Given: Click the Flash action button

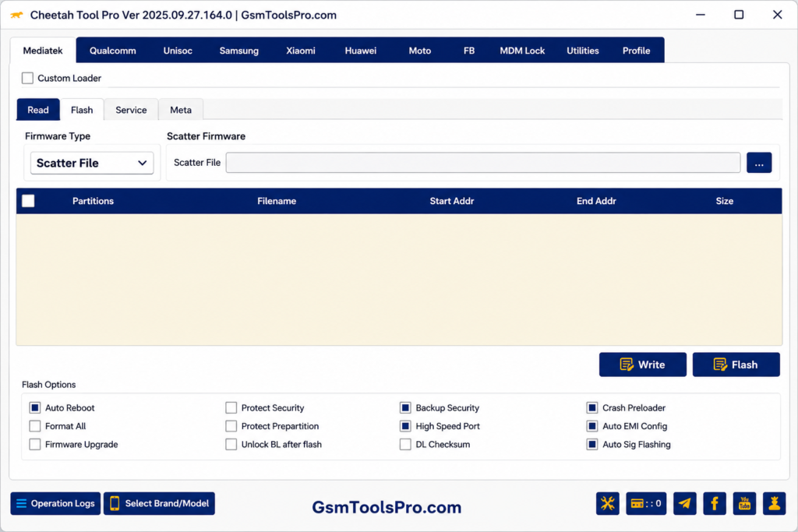Looking at the screenshot, I should click(736, 365).
